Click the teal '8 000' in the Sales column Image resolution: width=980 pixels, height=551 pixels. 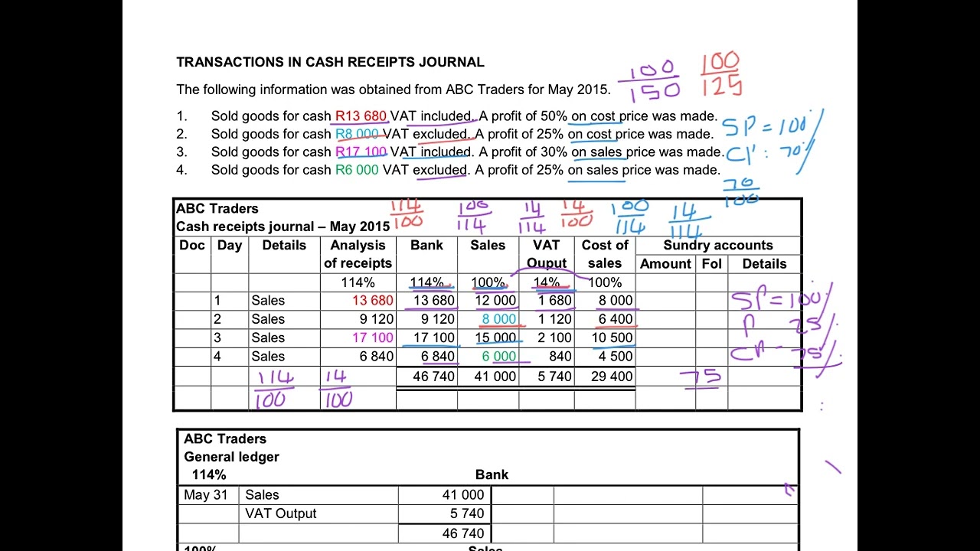(x=499, y=319)
